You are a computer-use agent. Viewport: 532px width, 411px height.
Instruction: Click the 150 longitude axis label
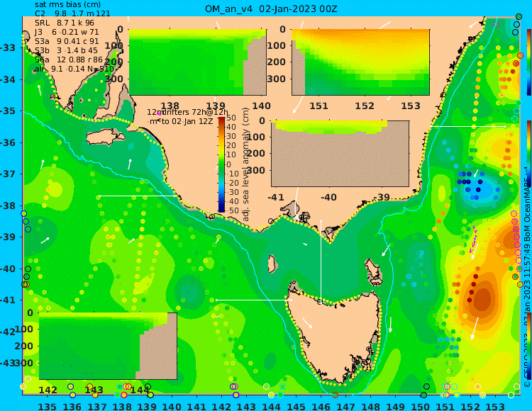[x=420, y=406]
